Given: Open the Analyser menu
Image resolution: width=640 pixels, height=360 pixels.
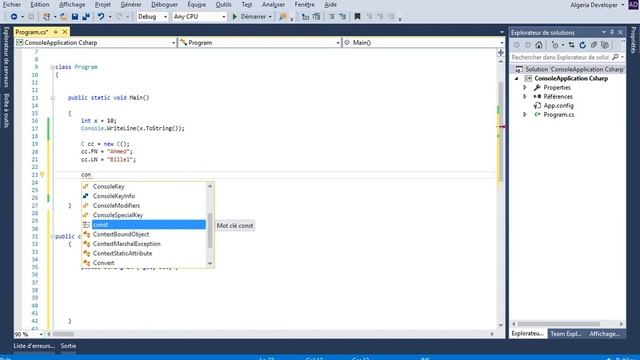Looking at the screenshot, I should pyautogui.click(x=273, y=4).
